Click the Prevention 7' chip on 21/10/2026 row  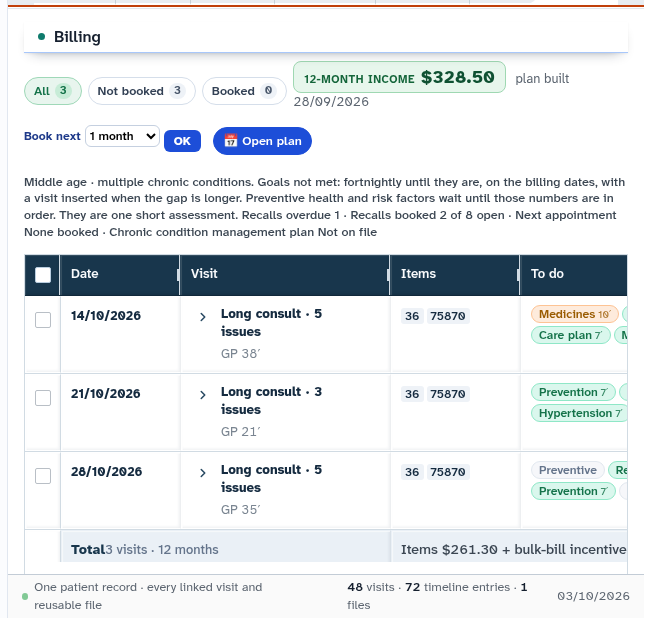pyautogui.click(x=573, y=392)
